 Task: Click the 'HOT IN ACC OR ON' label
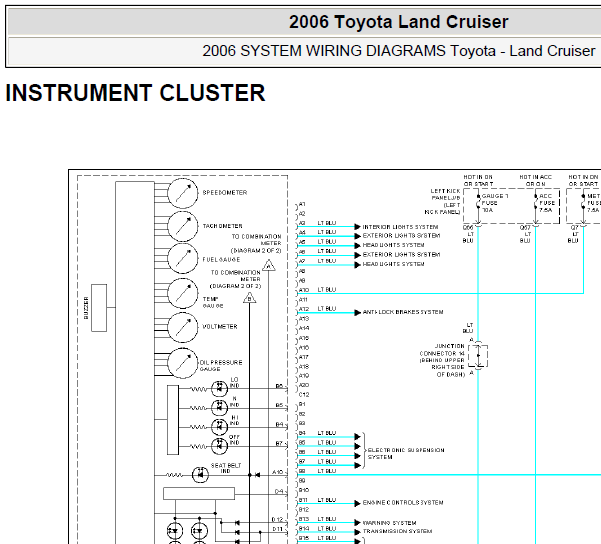pos(535,181)
